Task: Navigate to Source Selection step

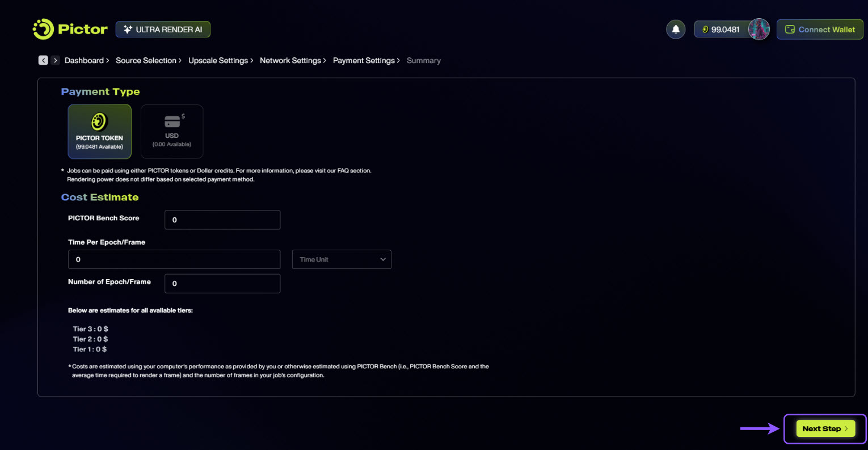Action: (x=146, y=60)
